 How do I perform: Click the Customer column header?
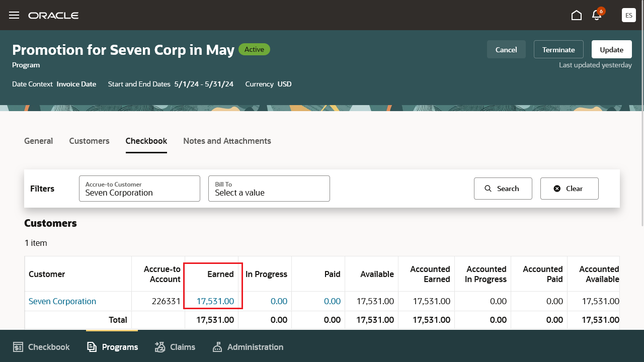pos(78,274)
